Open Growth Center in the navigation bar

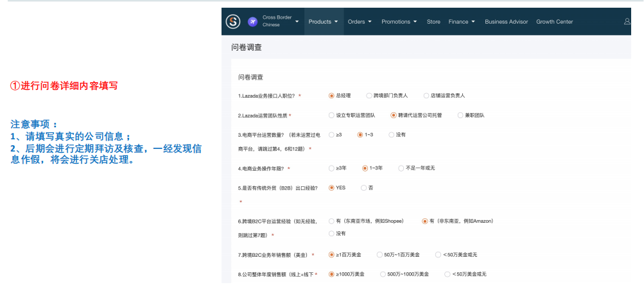coord(554,22)
